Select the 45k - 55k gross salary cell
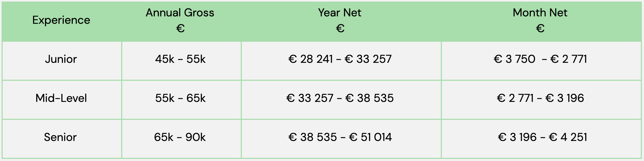 (182, 60)
